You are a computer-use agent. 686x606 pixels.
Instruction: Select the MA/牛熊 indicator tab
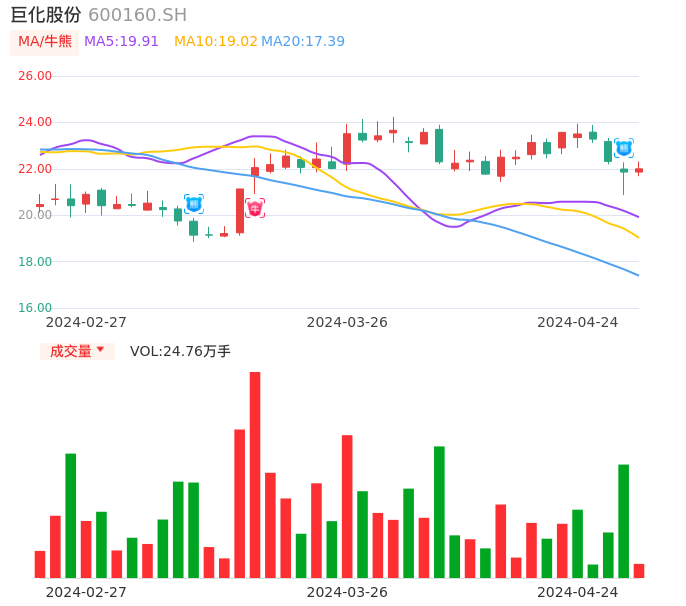pyautogui.click(x=45, y=42)
